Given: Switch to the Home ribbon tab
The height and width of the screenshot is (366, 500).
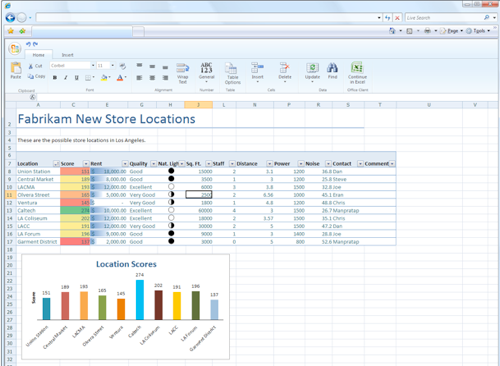Looking at the screenshot, I should point(39,55).
